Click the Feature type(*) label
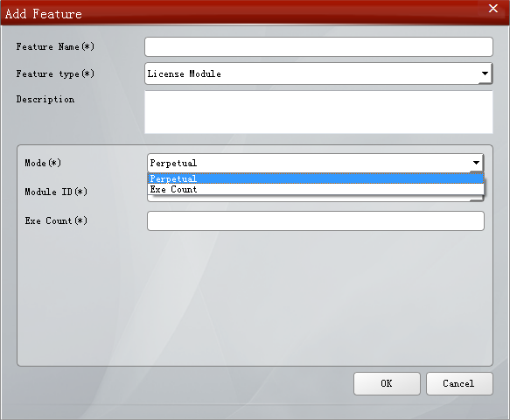Screen dimensions: 510x420 [55, 73]
